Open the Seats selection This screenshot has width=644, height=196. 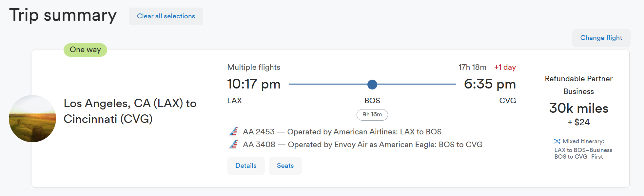click(285, 166)
